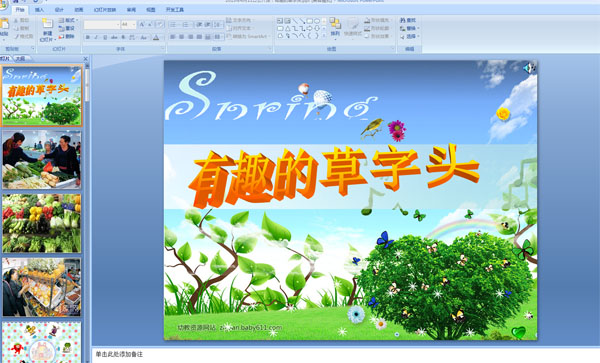Select the text box shape in shapes gallery
Image resolution: width=600 pixels, height=363 pixels.
tap(280, 21)
